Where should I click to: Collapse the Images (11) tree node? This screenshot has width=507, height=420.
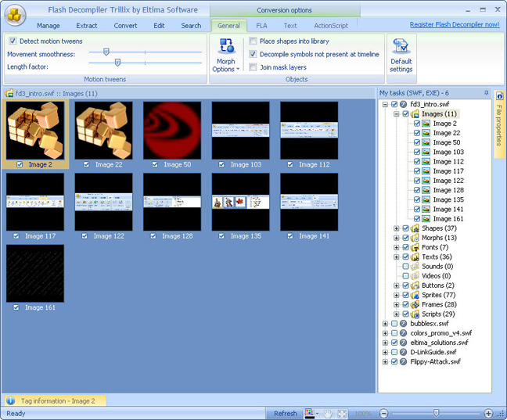tap(397, 114)
